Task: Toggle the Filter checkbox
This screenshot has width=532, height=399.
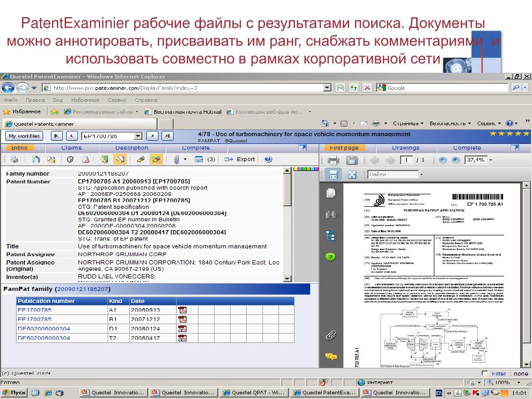Action: click(x=485, y=373)
